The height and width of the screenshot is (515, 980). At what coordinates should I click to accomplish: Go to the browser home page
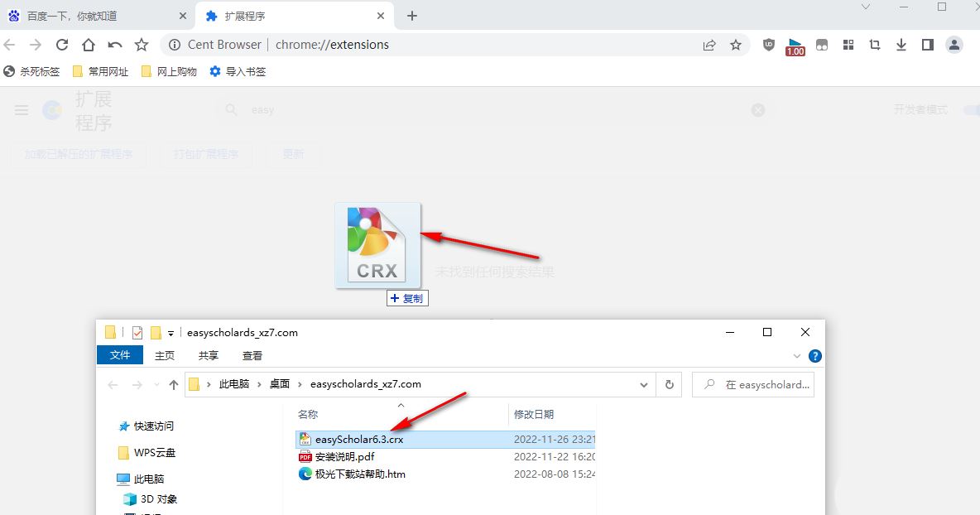click(x=88, y=45)
